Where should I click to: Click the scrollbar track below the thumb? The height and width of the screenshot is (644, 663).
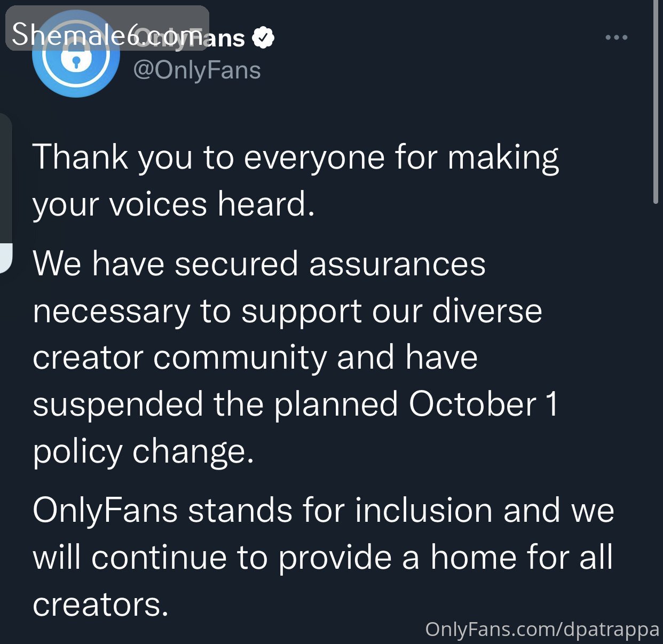pos(656,422)
